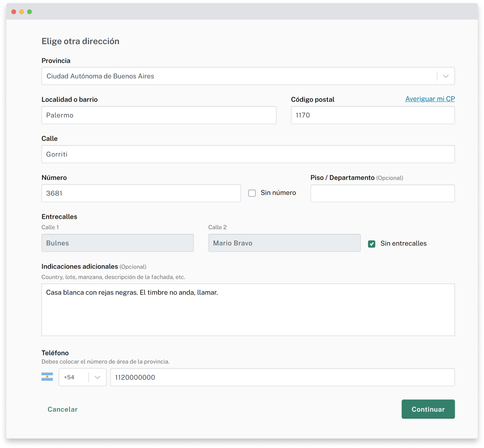Click the Número field showing 3681
The height and width of the screenshot is (448, 484).
(x=141, y=193)
